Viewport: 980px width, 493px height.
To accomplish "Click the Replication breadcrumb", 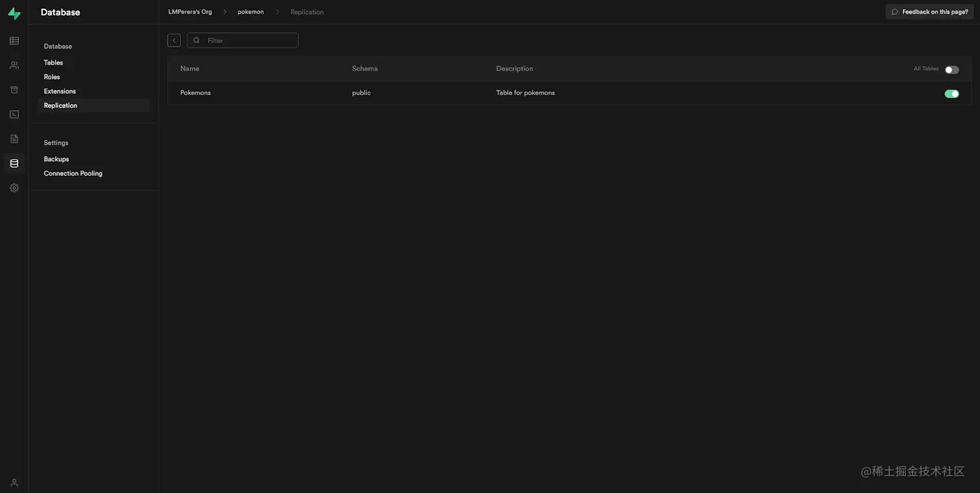I will [x=307, y=12].
